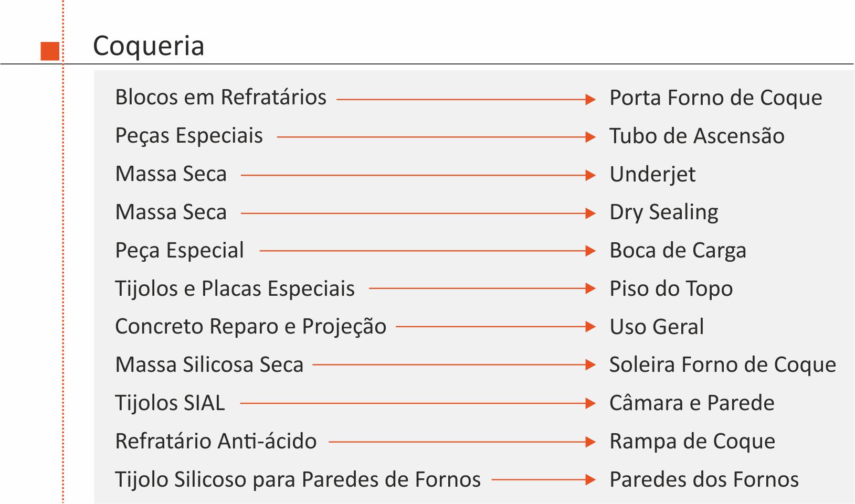Select Peças Especiais item
This screenshot has height=504, width=855.
point(189,136)
